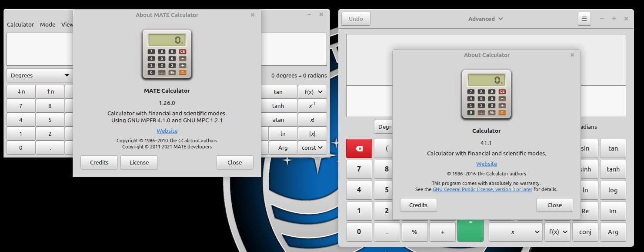Click the shift-left ↓n button
Image resolution: width=644 pixels, height=252 pixels.
(21, 92)
